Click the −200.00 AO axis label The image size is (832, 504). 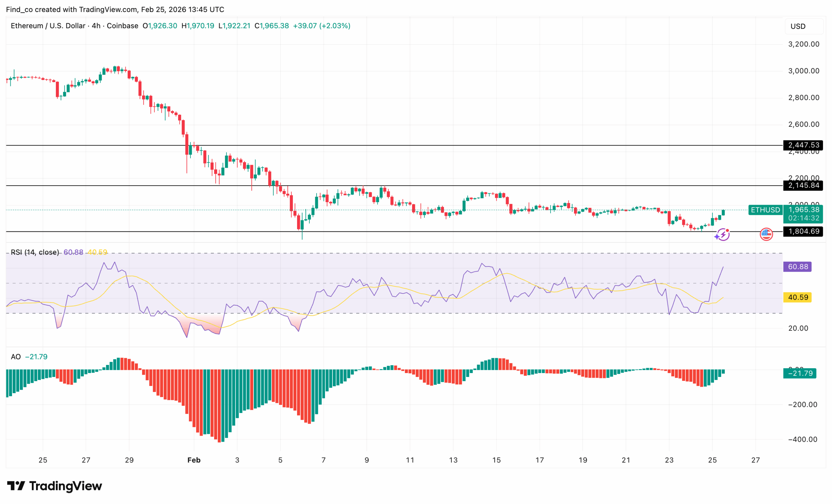802,405
